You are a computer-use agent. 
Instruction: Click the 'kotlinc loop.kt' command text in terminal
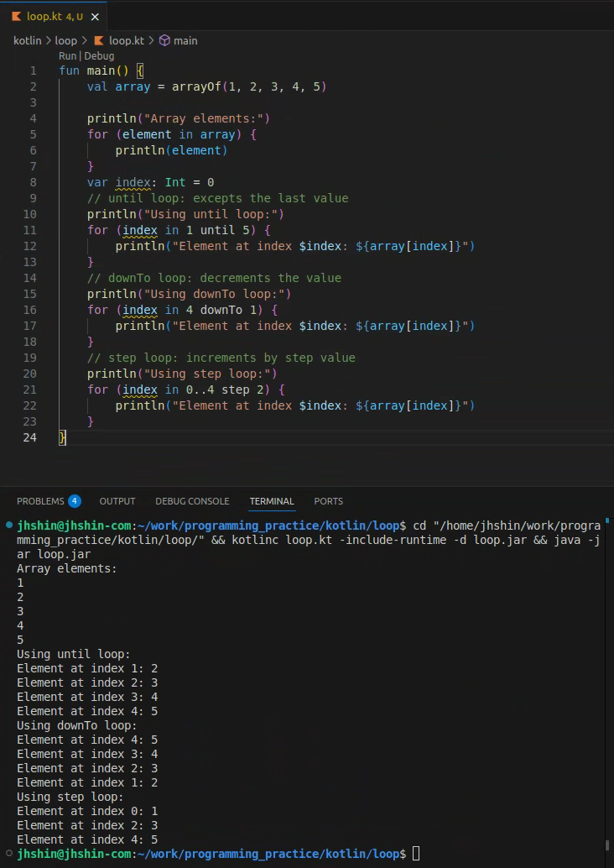(282, 540)
